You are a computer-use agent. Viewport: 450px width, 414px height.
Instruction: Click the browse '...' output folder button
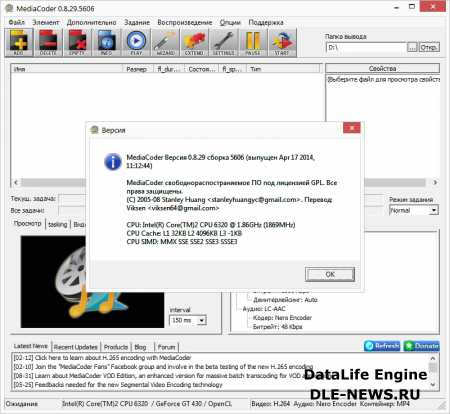point(412,47)
